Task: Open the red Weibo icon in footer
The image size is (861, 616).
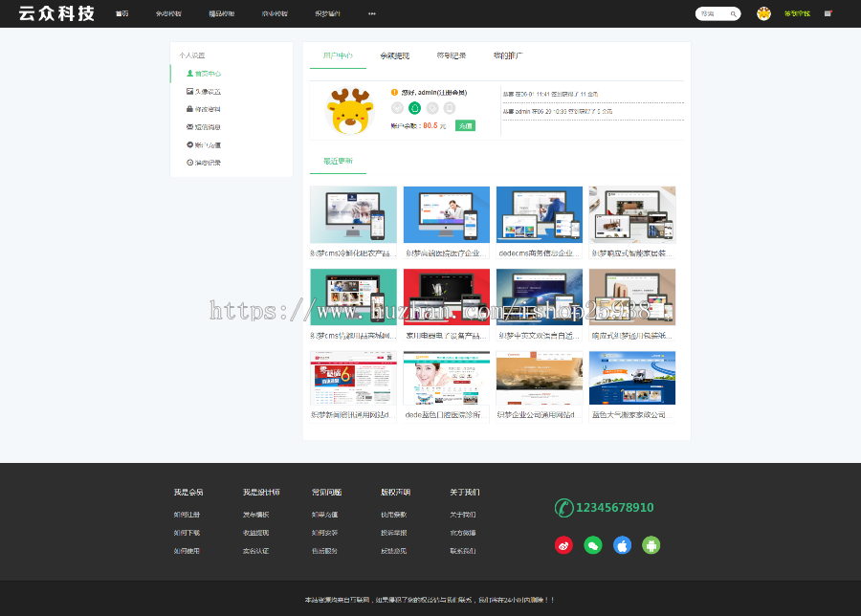Action: click(x=563, y=545)
